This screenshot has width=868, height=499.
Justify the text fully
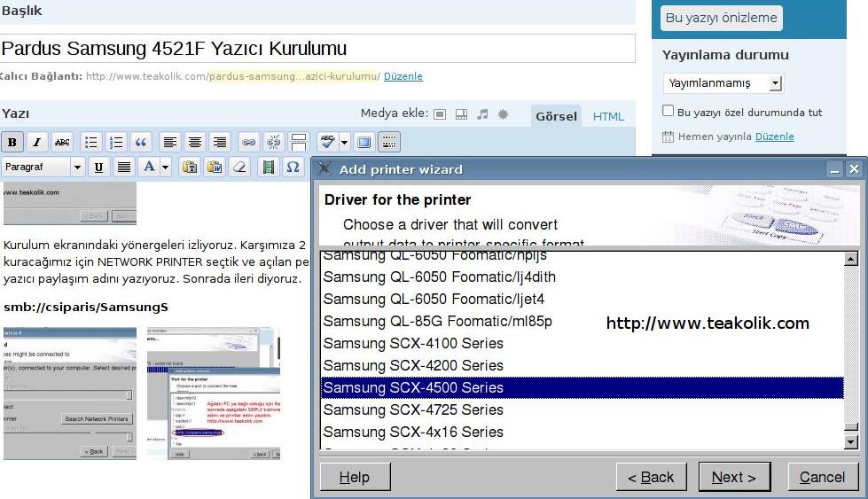coord(124,167)
